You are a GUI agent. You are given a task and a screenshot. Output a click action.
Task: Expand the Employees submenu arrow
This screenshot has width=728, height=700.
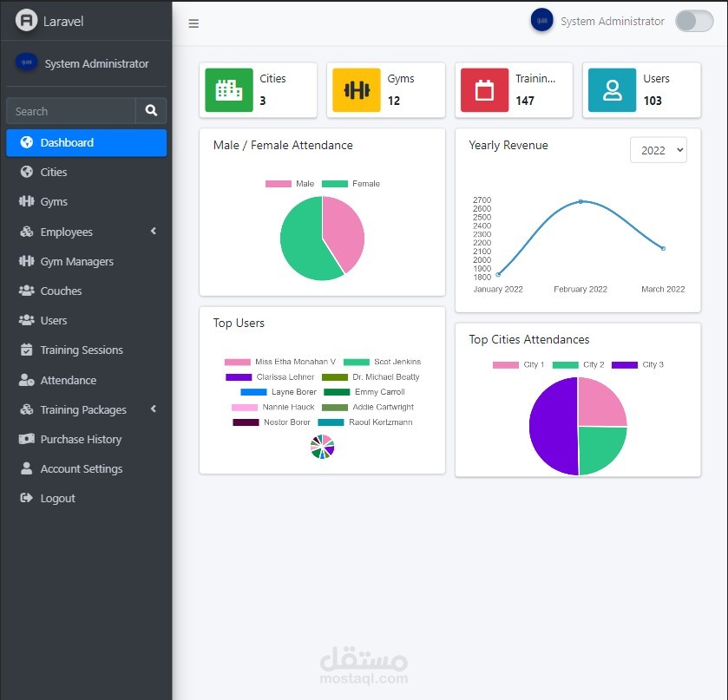[154, 232]
